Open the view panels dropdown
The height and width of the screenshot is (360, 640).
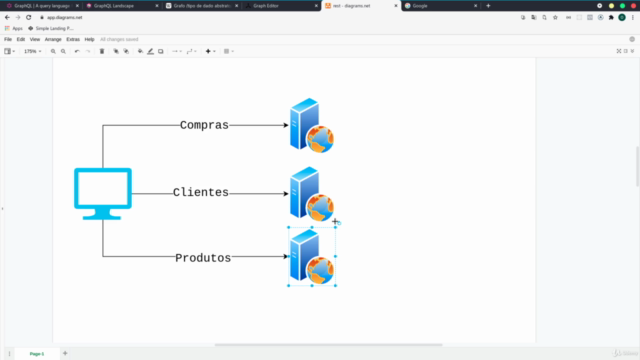click(9, 51)
